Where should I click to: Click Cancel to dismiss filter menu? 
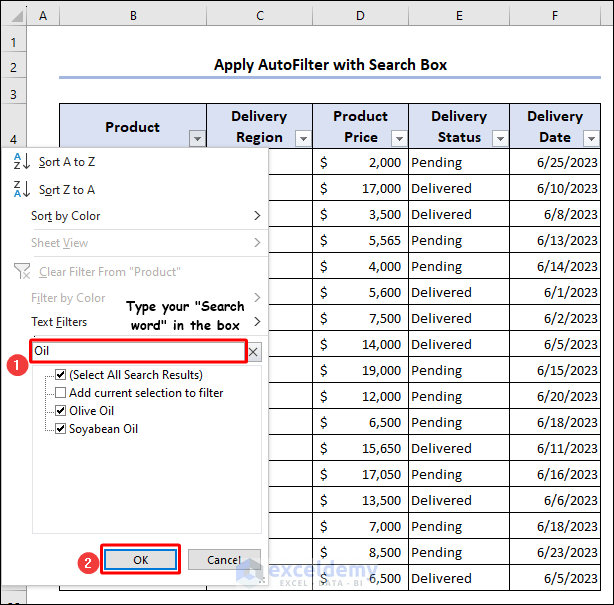224,560
